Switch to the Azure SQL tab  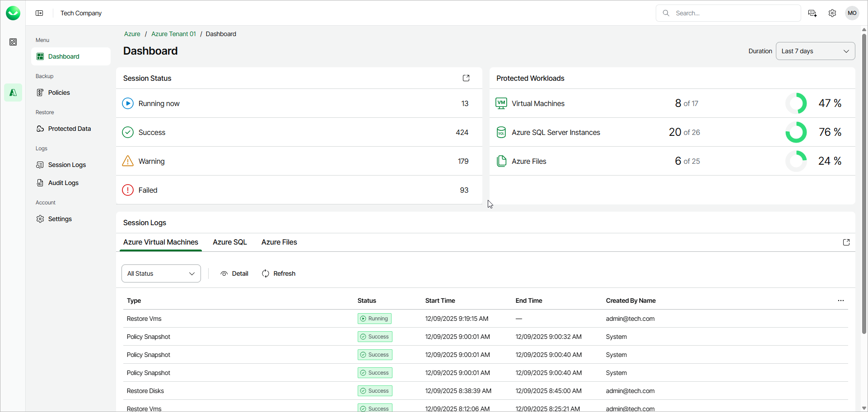(230, 242)
